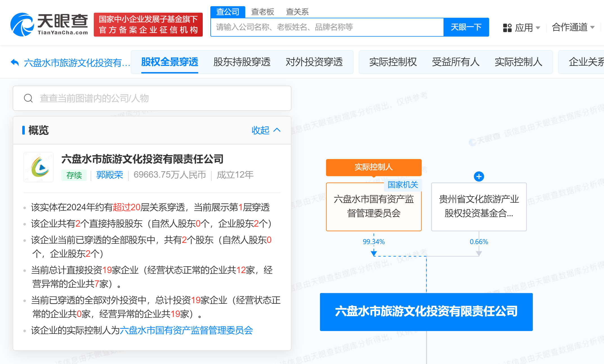The image size is (604, 364).
Task: Click the TianYanCha logo
Action: (x=49, y=24)
